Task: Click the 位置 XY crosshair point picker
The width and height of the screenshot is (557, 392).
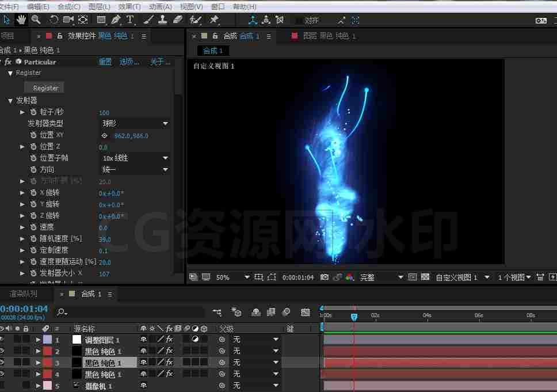Action: coord(104,136)
